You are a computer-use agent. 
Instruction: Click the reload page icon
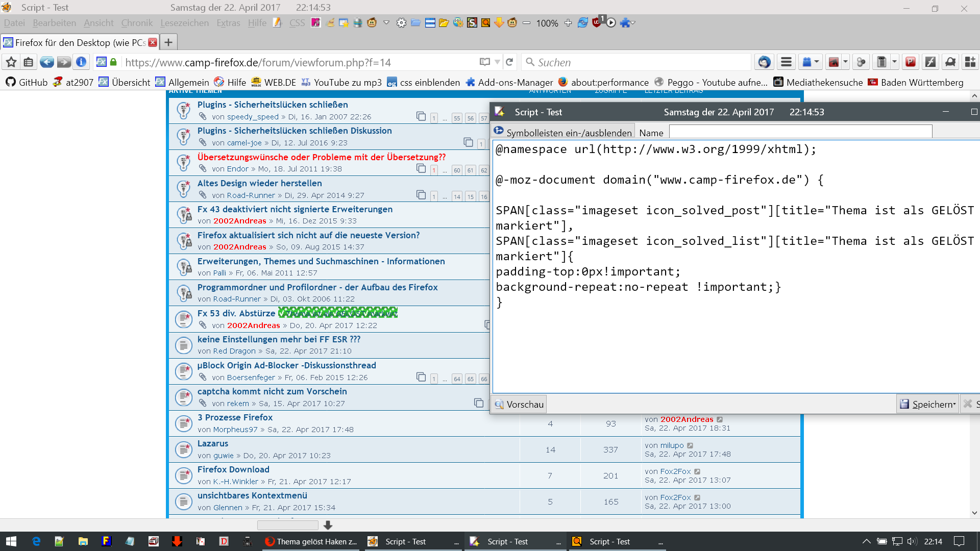pyautogui.click(x=509, y=62)
